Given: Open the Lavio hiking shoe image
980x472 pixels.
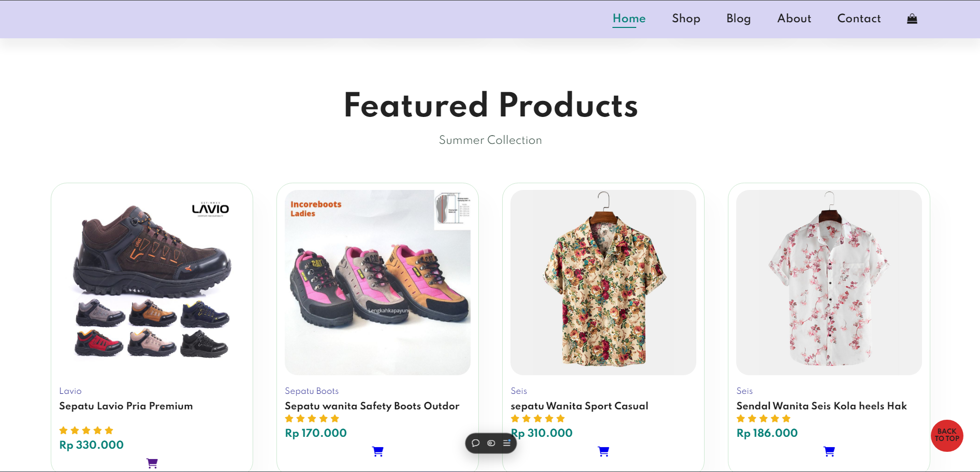Looking at the screenshot, I should [152, 282].
